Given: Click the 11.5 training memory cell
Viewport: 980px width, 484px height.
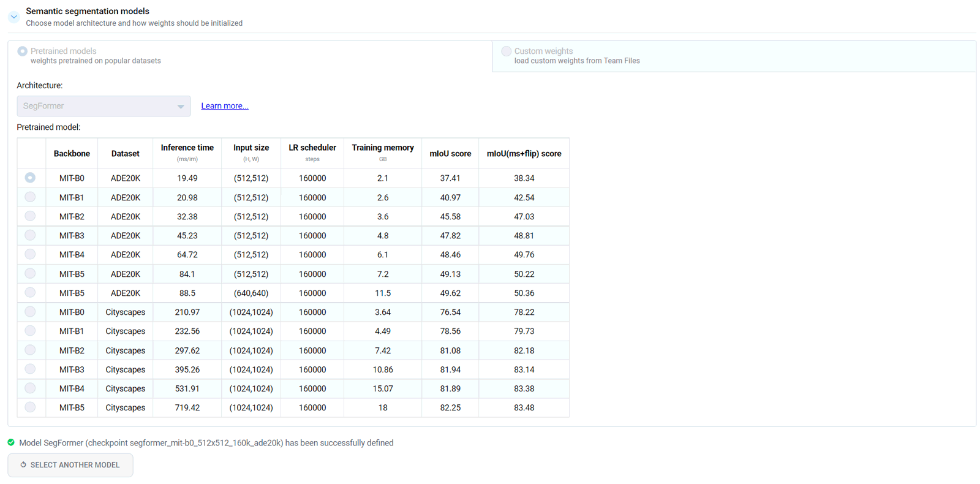Looking at the screenshot, I should click(383, 293).
